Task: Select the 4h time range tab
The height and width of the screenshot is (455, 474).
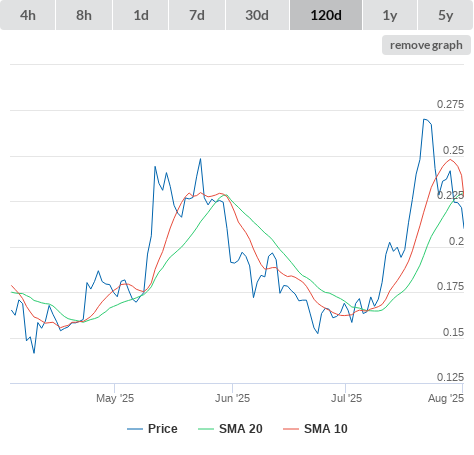Action: point(27,15)
